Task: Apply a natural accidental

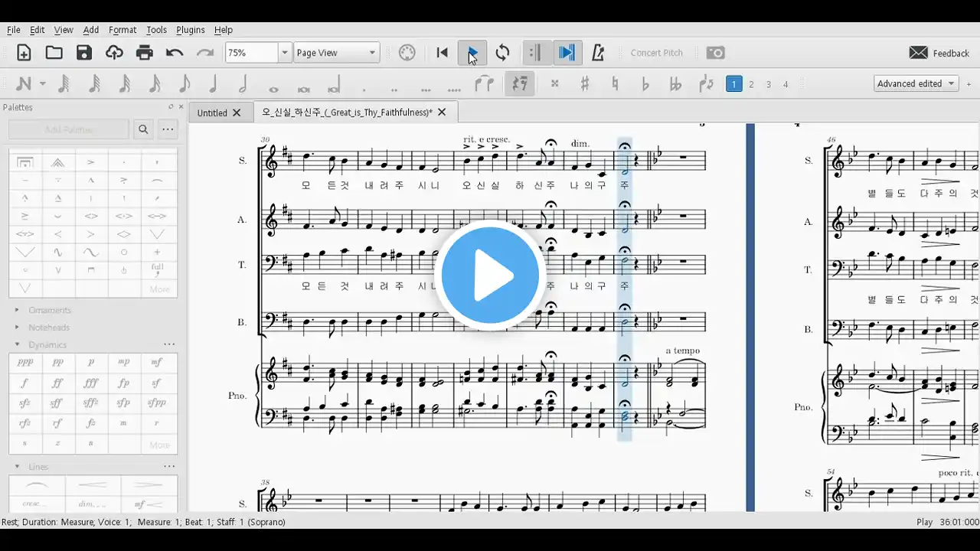Action: coord(615,83)
